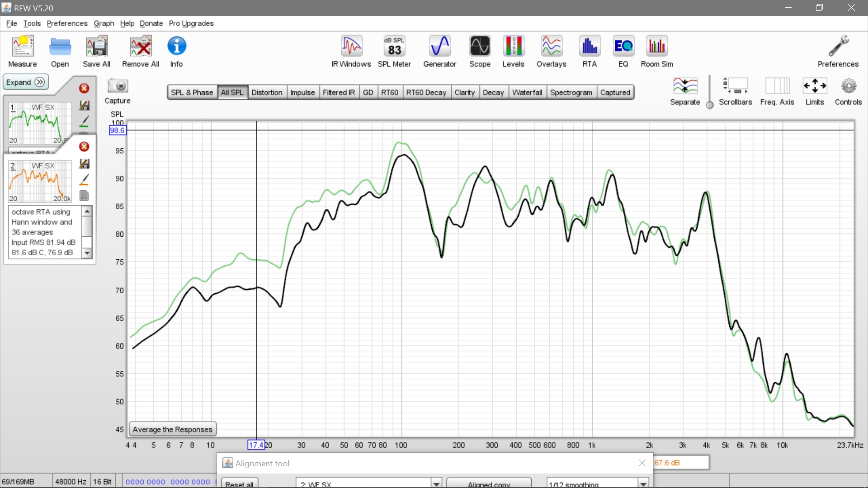Switch to Captured tab
Image resolution: width=868 pixels, height=488 pixels.
point(615,93)
